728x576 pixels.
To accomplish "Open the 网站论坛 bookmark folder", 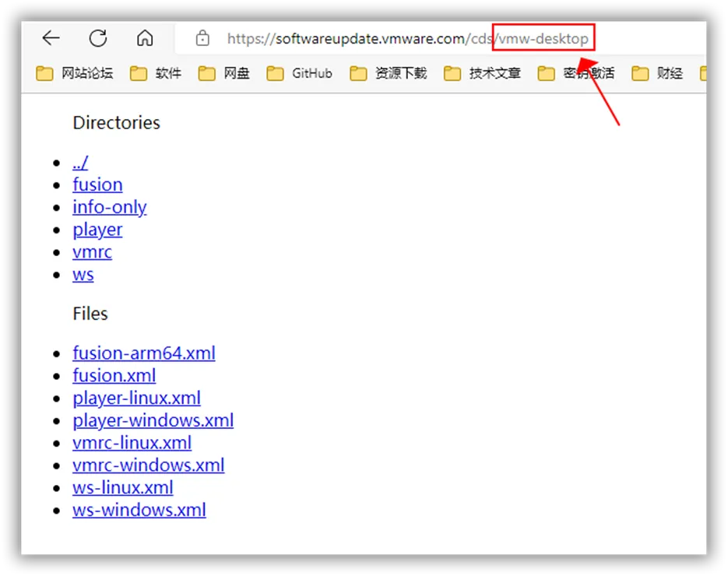I will 75,73.
